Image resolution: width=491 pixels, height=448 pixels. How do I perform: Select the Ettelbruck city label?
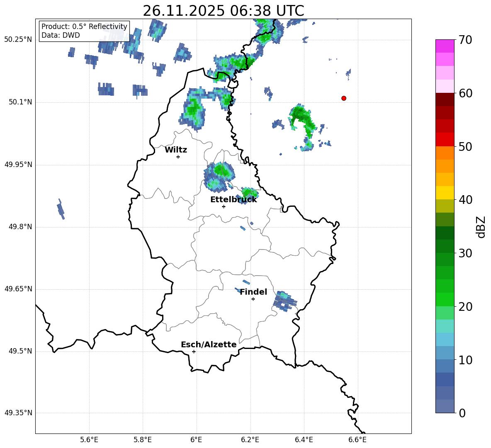tap(233, 200)
